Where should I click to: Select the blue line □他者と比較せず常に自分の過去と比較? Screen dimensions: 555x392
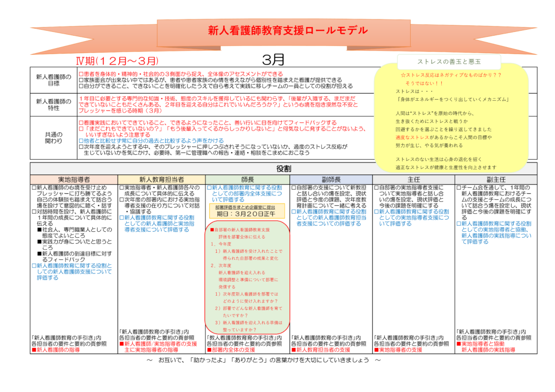coord(151,141)
